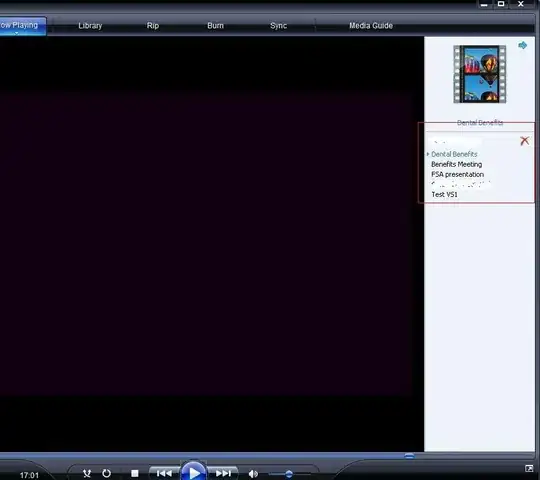Toggle shuffle mode
The image size is (540, 480).
point(87,473)
